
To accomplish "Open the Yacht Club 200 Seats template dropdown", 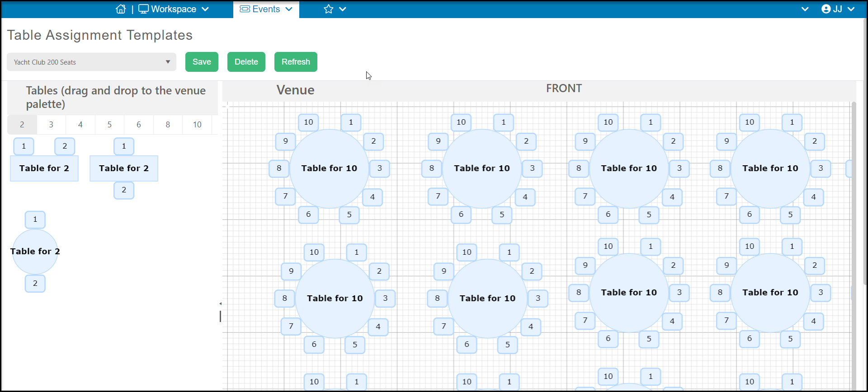I will (x=91, y=62).
